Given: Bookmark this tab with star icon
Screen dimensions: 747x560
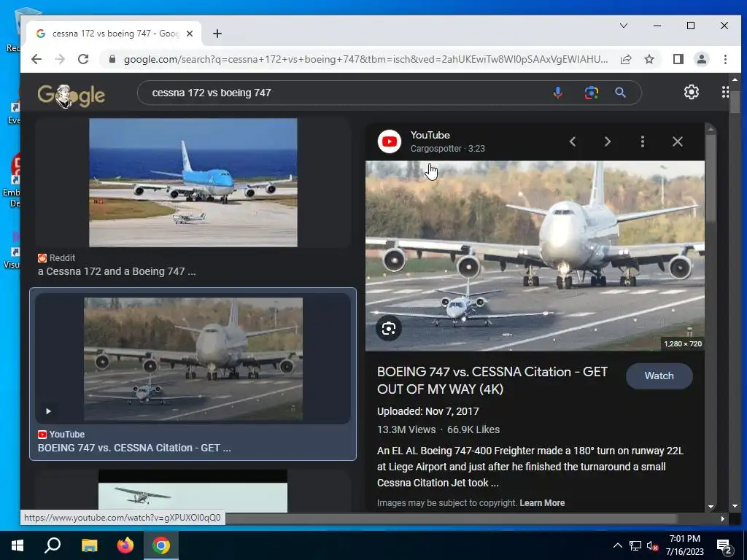Looking at the screenshot, I should click(649, 59).
